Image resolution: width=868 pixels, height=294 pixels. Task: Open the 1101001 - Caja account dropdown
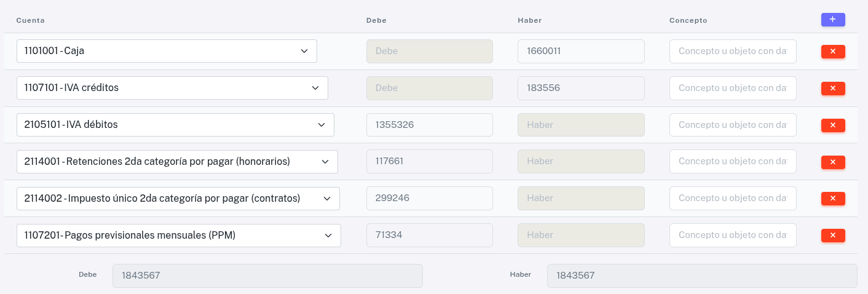coord(167,51)
